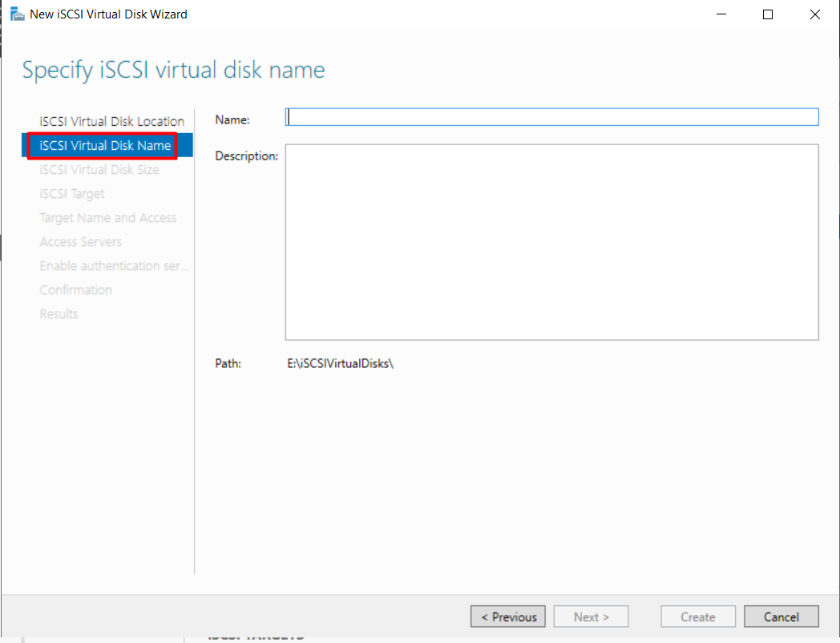Viewport: 840px width, 643px height.
Task: Click the Next button
Action: (x=591, y=617)
